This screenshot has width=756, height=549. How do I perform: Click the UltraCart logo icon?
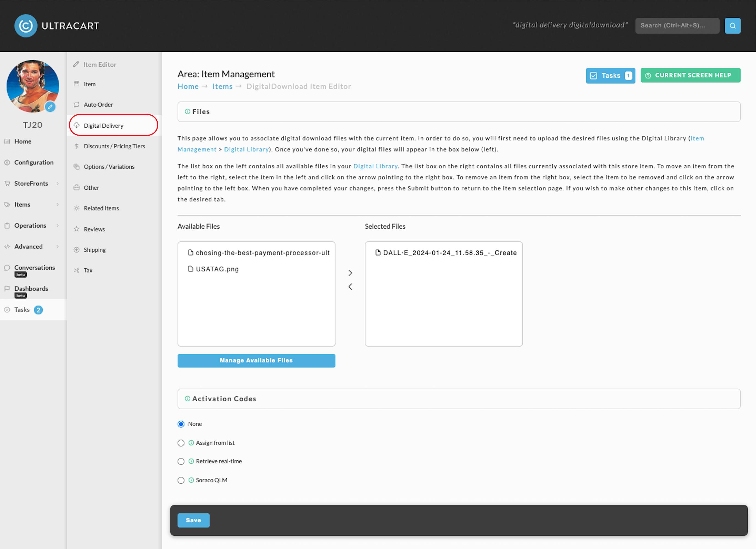26,26
